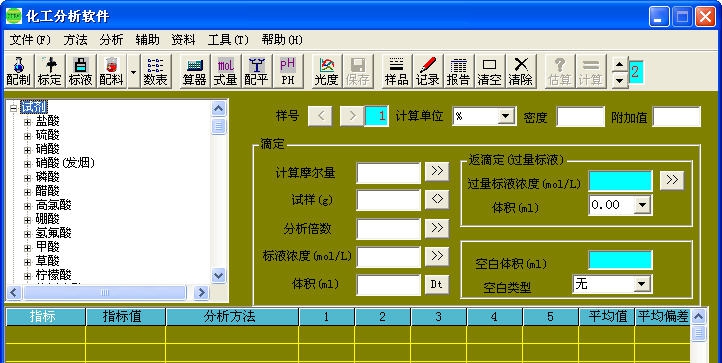Expand the 高氯酸 tree node

[x=28, y=206]
